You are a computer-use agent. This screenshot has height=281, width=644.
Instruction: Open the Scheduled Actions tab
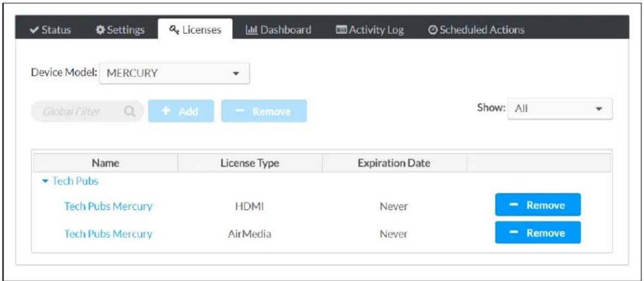click(476, 30)
